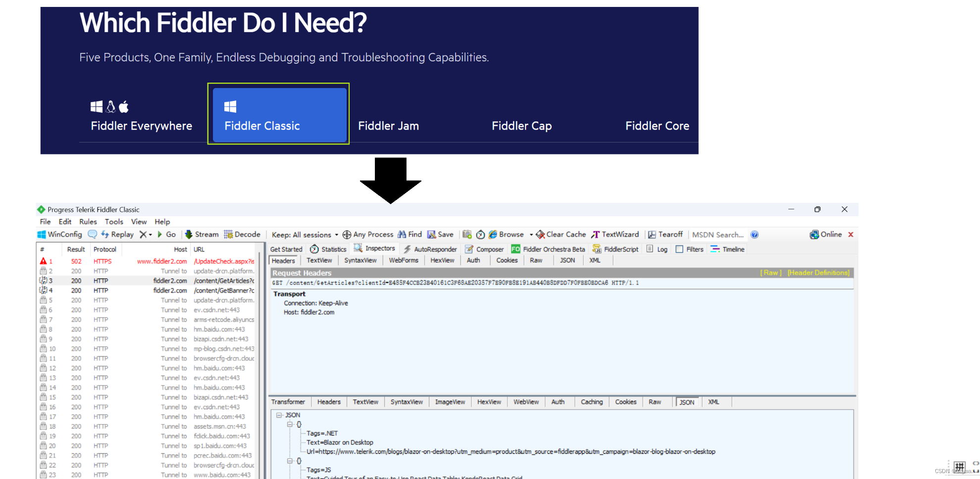Open the Get Started tab

click(286, 249)
